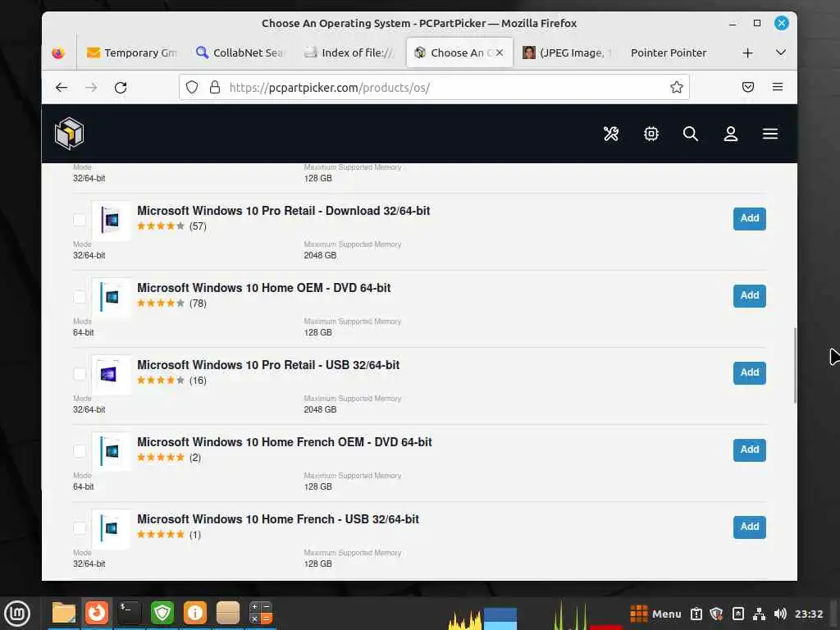Image resolution: width=840 pixels, height=630 pixels.
Task: Open volume control in system tray
Action: pos(780,614)
